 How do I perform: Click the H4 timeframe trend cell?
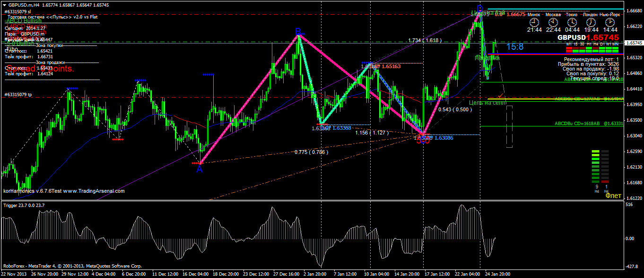[595, 49]
